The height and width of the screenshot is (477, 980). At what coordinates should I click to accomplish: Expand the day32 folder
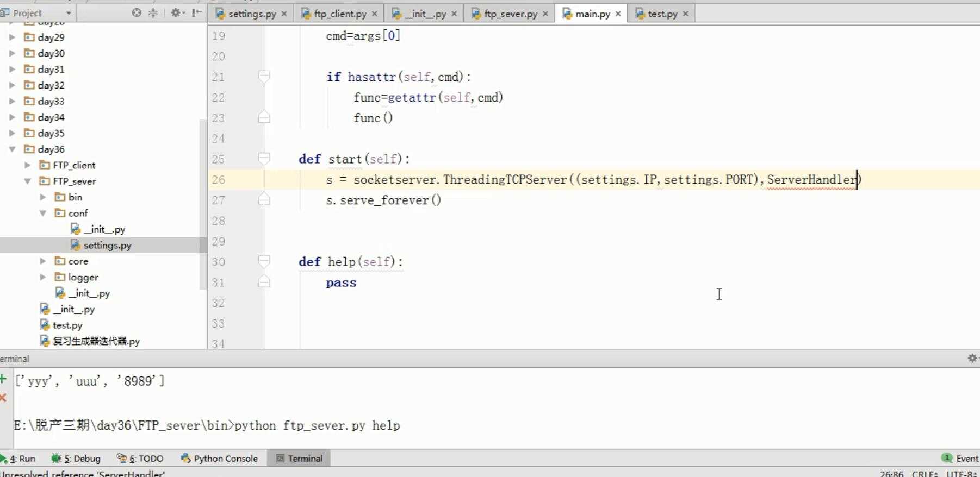12,85
